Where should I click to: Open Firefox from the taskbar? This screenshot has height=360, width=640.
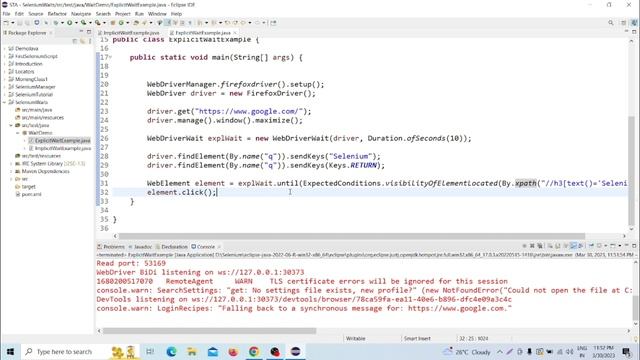pos(233,351)
